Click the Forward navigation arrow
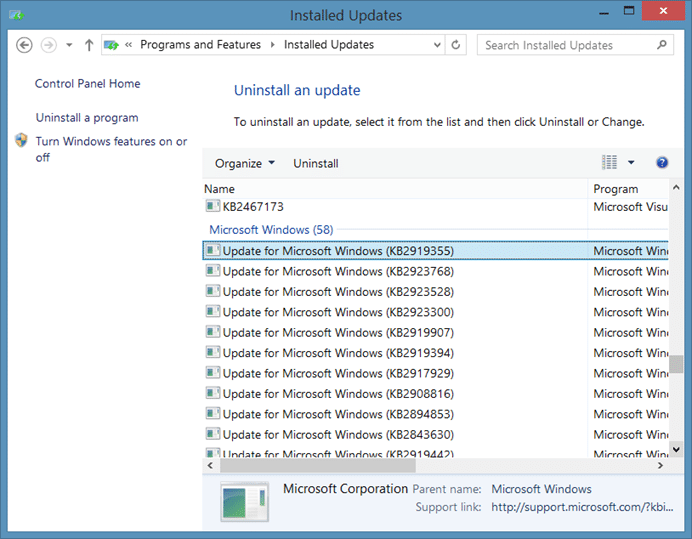This screenshot has width=692, height=539. (x=49, y=45)
